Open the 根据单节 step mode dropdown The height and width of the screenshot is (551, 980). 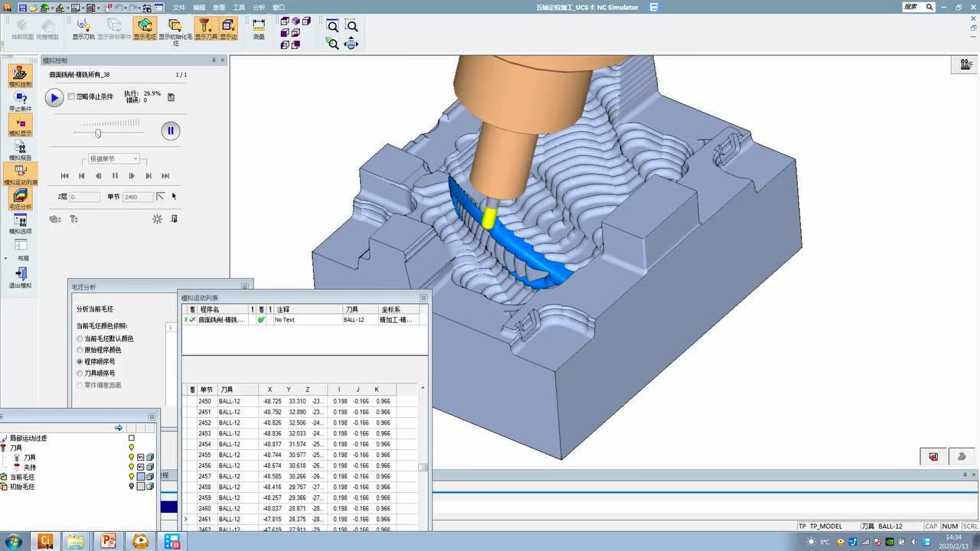(112, 159)
